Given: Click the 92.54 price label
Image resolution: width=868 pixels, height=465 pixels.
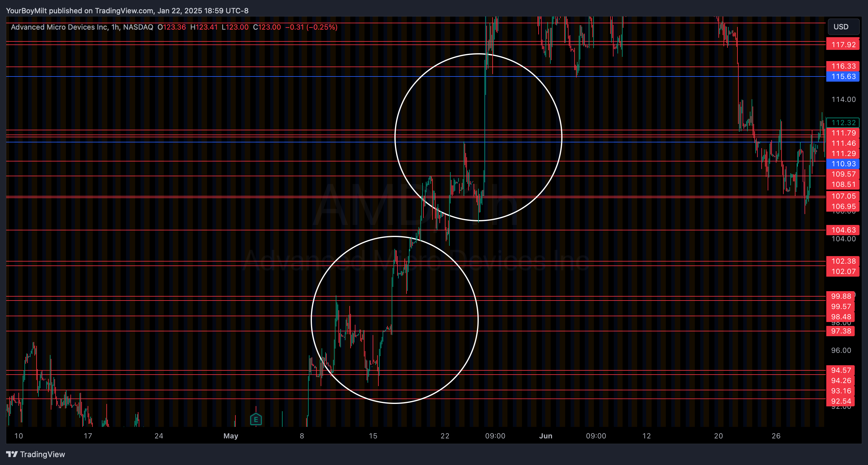Looking at the screenshot, I should click(840, 401).
